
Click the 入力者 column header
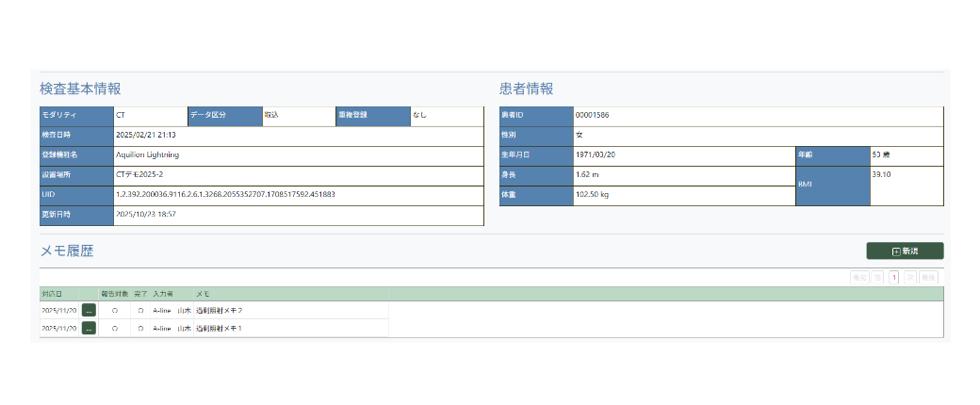click(x=164, y=294)
